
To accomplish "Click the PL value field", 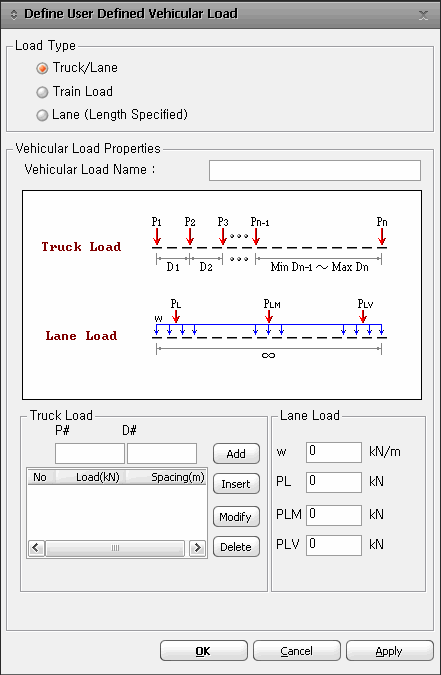I will 334,482.
